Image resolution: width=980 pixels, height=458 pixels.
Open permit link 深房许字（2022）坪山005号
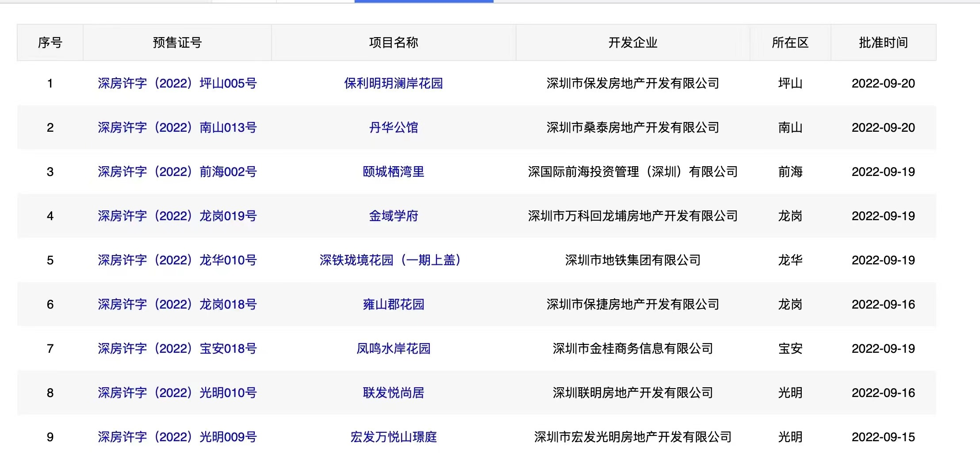(x=177, y=83)
